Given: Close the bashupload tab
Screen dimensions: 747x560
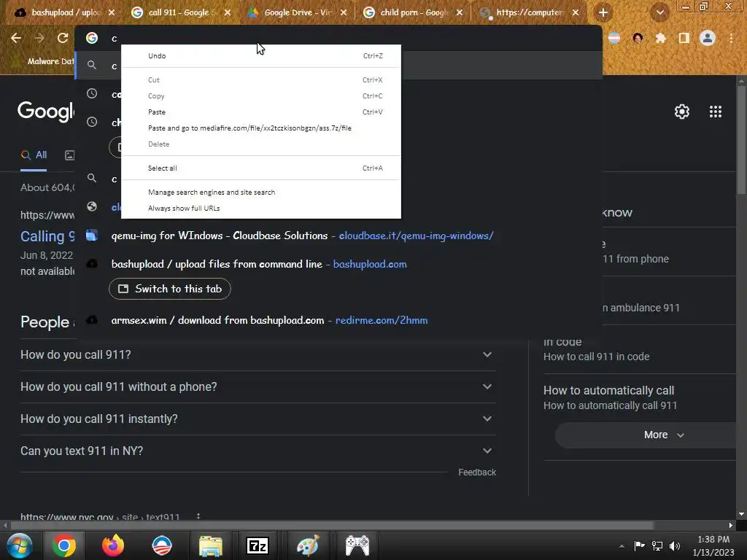Looking at the screenshot, I should pos(112,12).
